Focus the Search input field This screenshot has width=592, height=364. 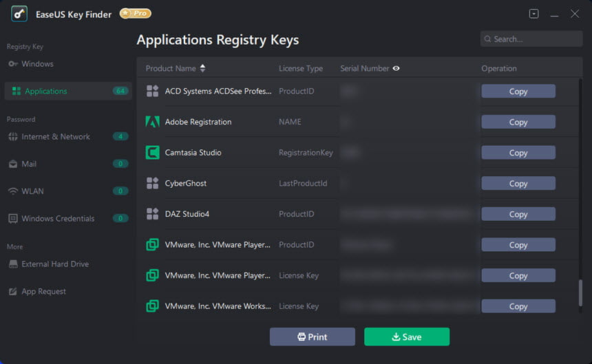click(x=531, y=39)
